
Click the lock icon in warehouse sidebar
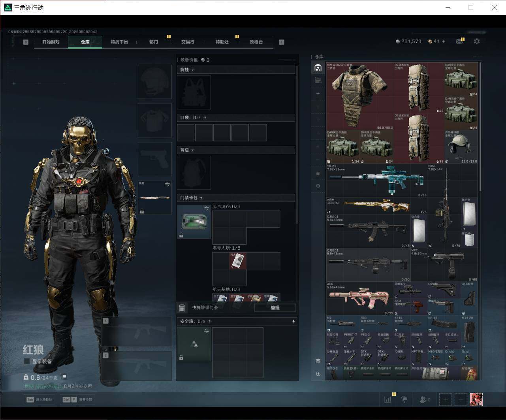tap(318, 173)
